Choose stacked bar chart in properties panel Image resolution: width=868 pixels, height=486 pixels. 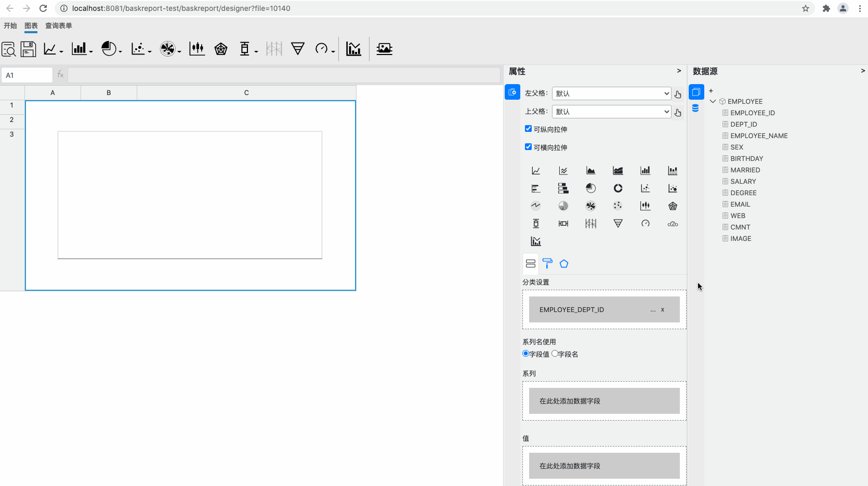(673, 171)
